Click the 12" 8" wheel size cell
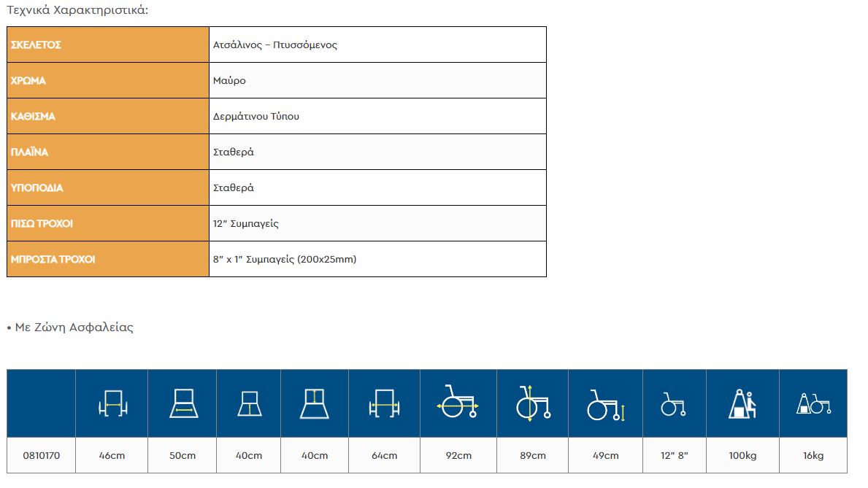This screenshot has width=868, height=488. click(x=675, y=455)
